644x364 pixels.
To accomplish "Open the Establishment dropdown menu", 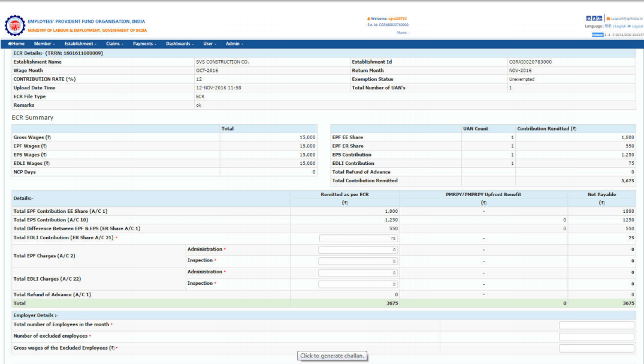I will point(80,44).
